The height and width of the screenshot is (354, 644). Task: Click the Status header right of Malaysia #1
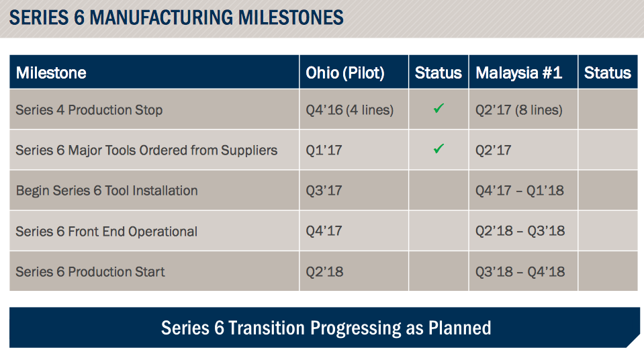[607, 73]
